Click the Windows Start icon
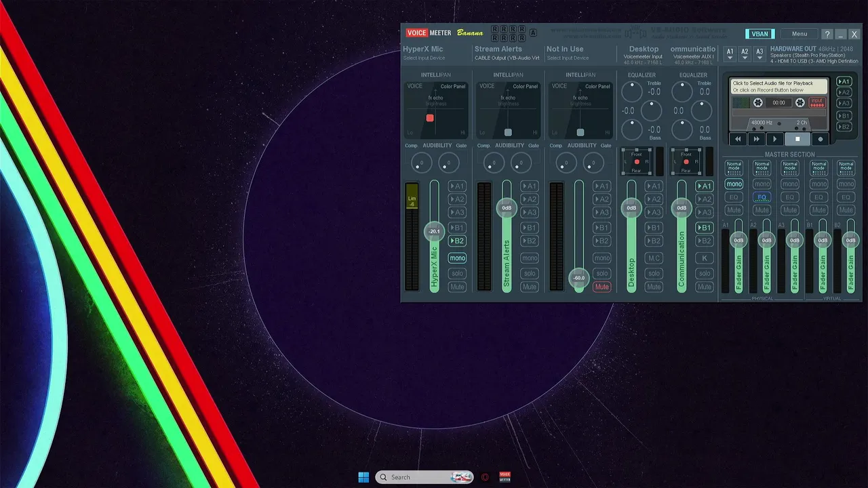Screen dimensions: 868x488 363,477
